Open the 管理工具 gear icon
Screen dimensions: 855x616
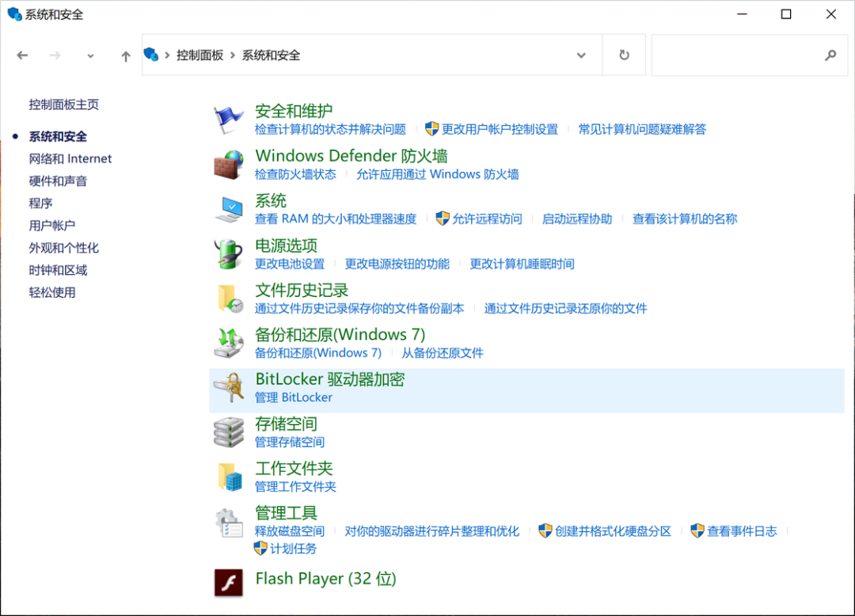point(229,523)
